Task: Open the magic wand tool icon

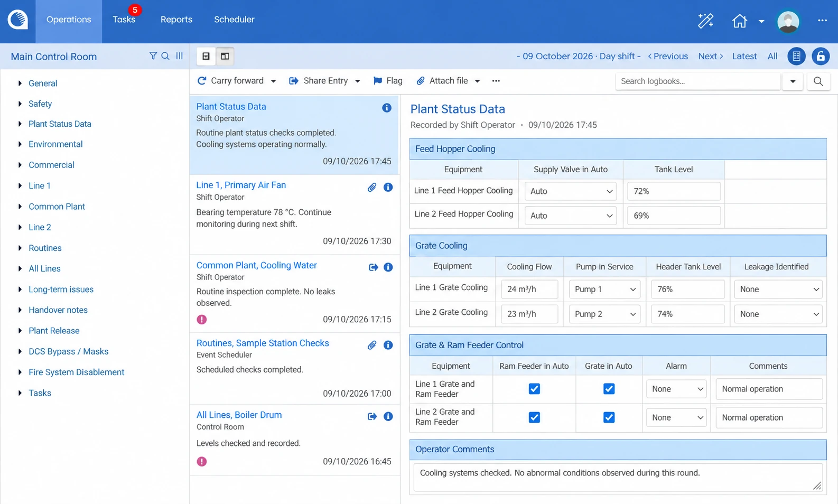Action: tap(705, 21)
